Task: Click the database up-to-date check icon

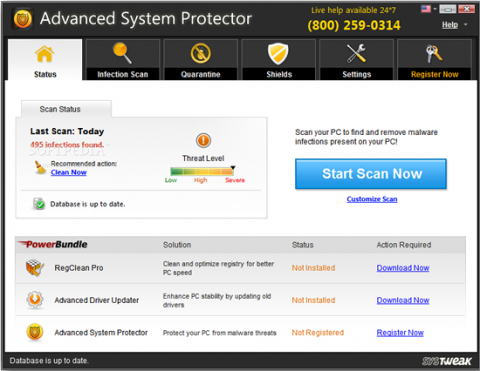Action: point(39,203)
